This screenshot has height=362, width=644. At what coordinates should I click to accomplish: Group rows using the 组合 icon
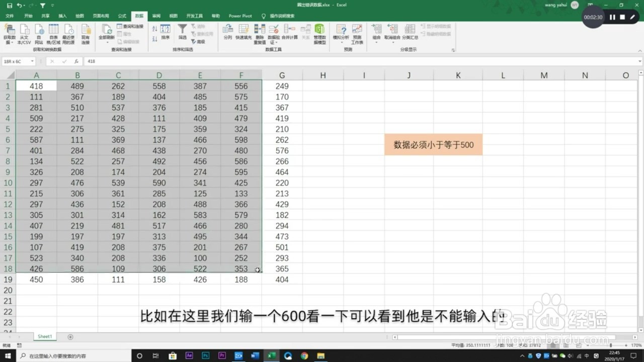pos(376,31)
